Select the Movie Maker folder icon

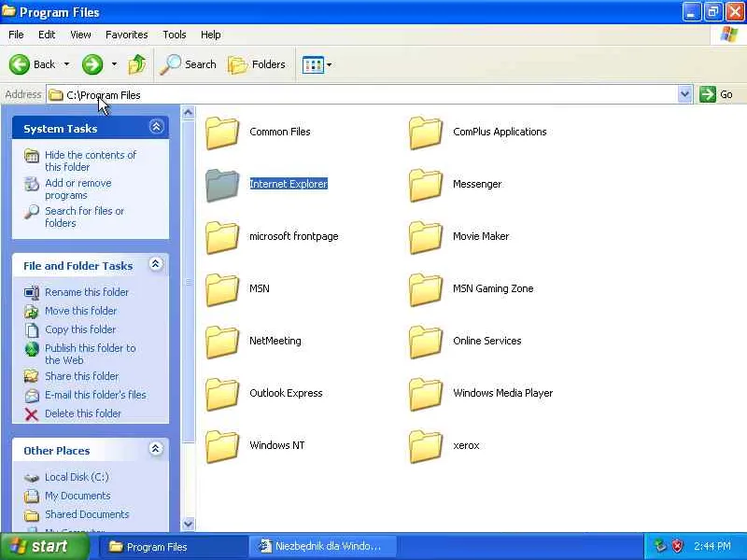point(426,238)
